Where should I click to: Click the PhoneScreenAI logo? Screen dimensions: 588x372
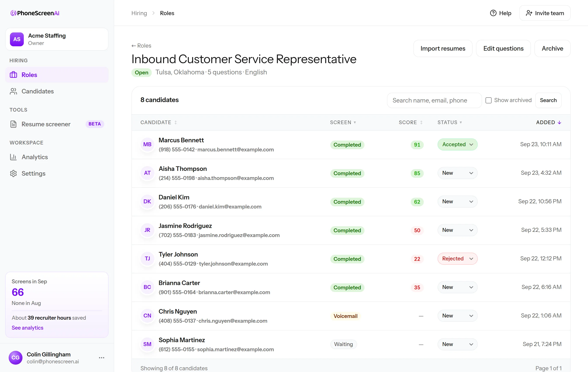(35, 13)
